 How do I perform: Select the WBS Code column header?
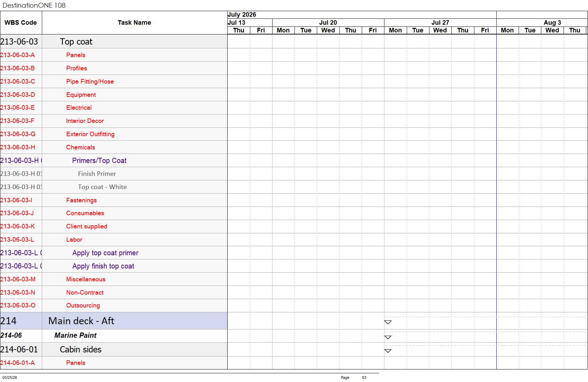click(x=21, y=23)
